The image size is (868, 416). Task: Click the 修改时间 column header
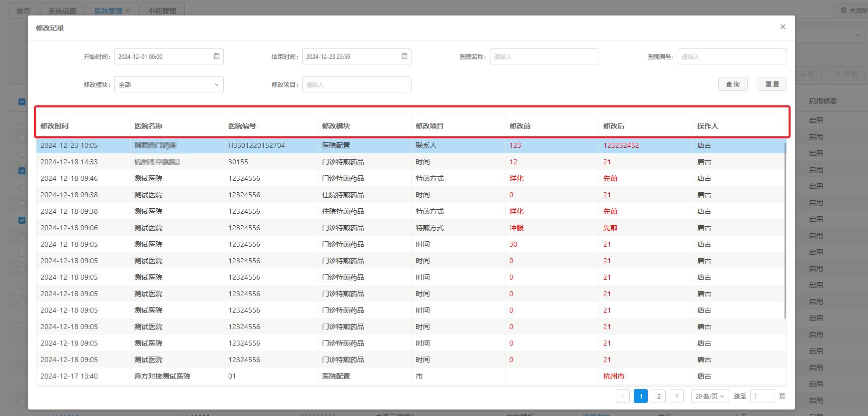(83, 126)
